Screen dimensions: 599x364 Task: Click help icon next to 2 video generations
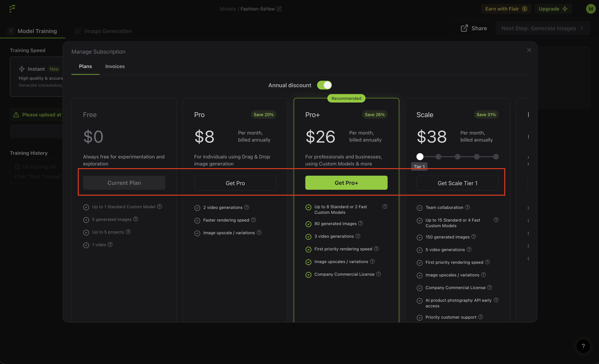pyautogui.click(x=247, y=207)
